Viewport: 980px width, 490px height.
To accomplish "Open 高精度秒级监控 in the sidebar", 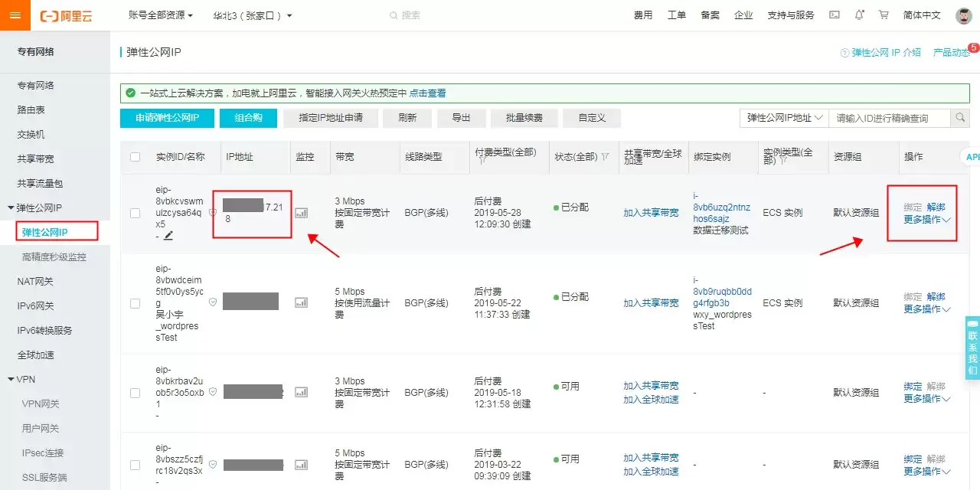I will coord(54,257).
